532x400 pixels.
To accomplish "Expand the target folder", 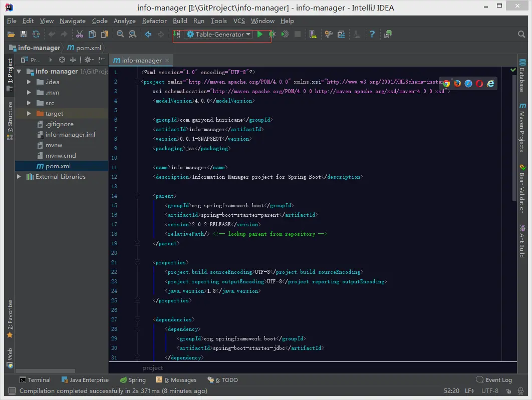I will pos(29,114).
